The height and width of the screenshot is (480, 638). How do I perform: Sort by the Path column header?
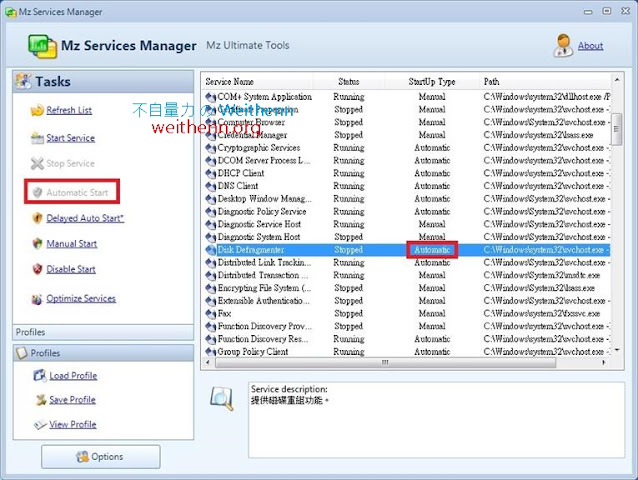tap(544, 82)
